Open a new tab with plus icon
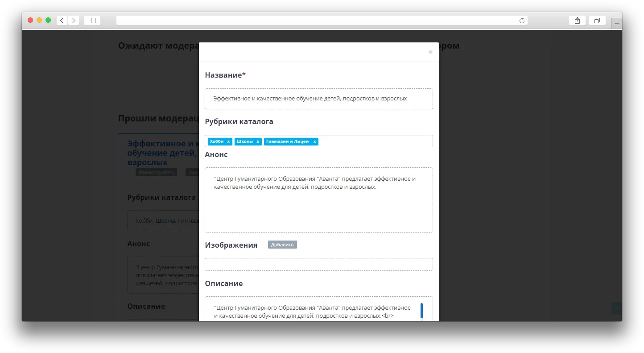 (x=617, y=23)
